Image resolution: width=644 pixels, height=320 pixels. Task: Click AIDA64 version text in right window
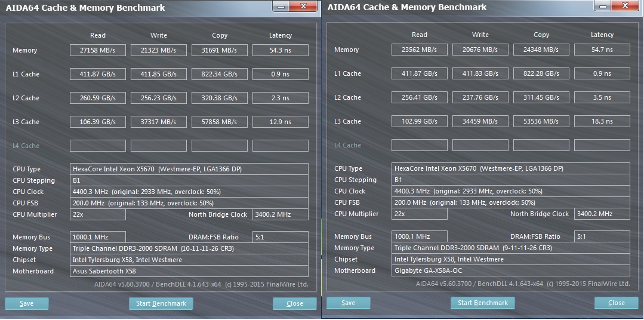[x=522, y=284]
